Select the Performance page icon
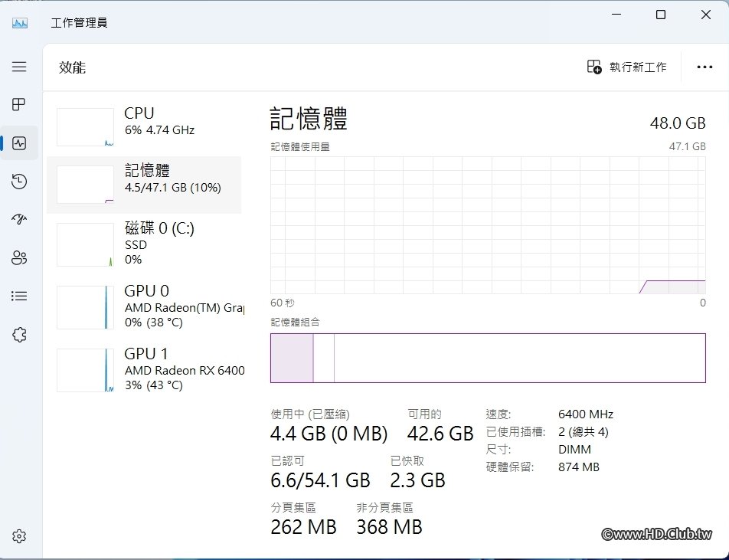 click(x=19, y=143)
